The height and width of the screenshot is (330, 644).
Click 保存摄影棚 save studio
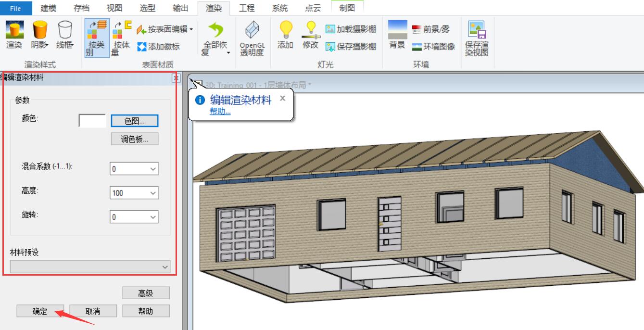(x=351, y=47)
